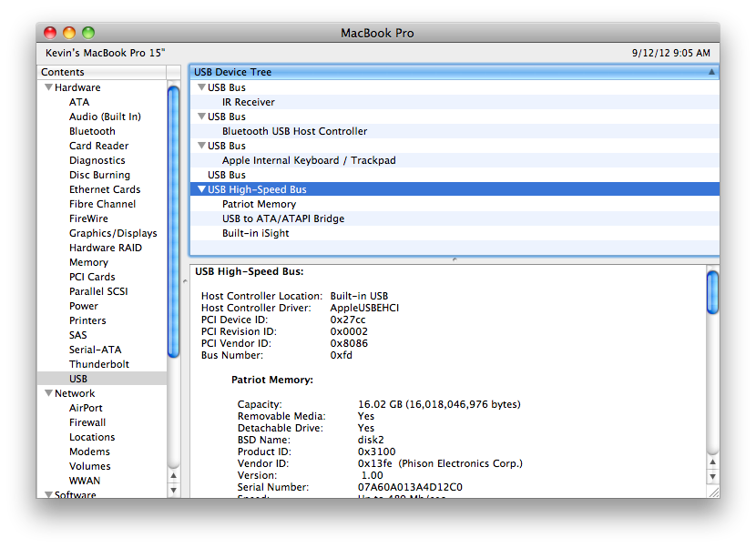Collapse the first USB Bus above IR Receiver

[201, 87]
